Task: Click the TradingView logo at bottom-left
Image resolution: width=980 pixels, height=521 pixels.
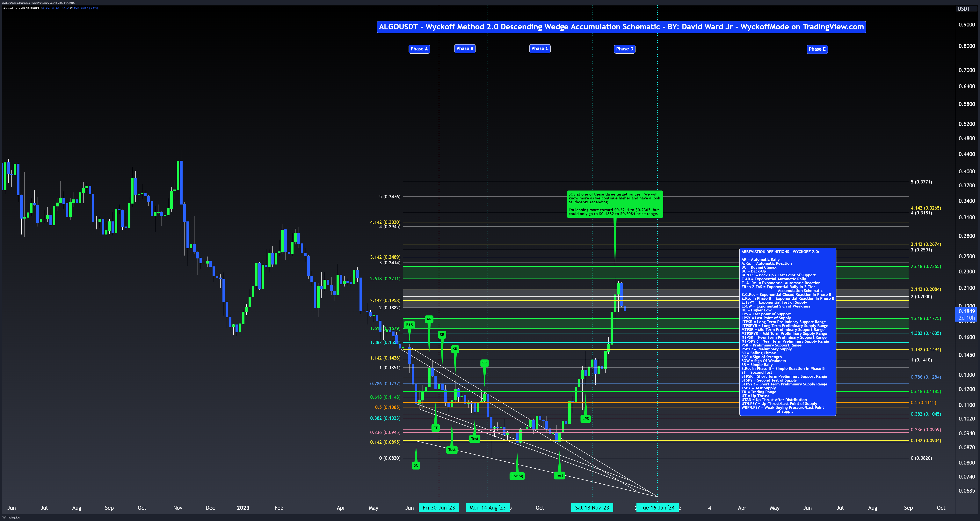Action: coord(11,517)
